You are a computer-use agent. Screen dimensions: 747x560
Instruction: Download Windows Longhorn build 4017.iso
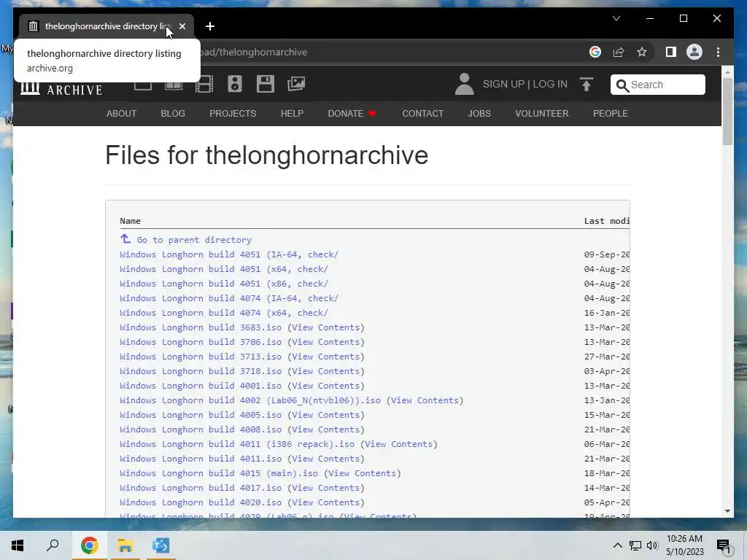tap(201, 488)
